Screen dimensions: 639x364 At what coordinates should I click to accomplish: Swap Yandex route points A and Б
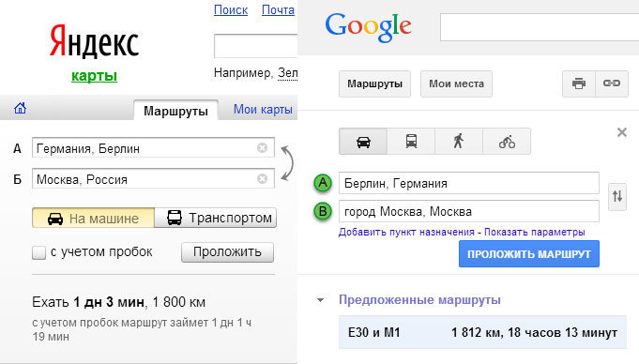click(x=287, y=163)
